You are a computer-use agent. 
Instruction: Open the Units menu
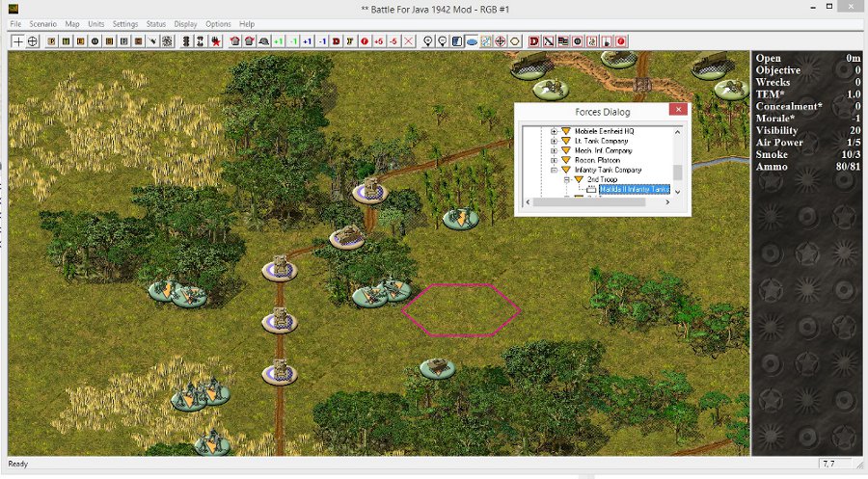[x=95, y=24]
